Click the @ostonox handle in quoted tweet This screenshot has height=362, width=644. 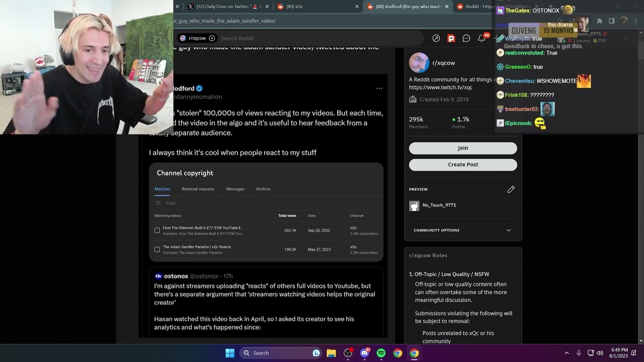204,276
